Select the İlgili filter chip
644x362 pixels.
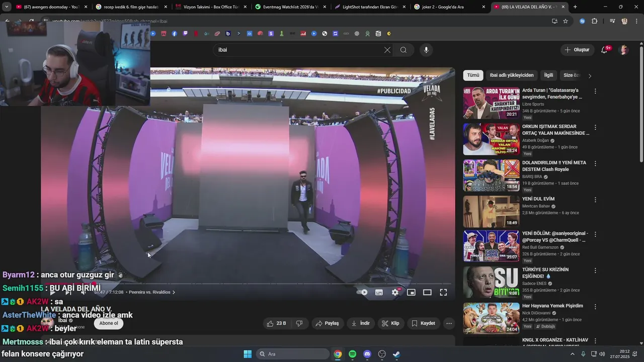coord(548,75)
